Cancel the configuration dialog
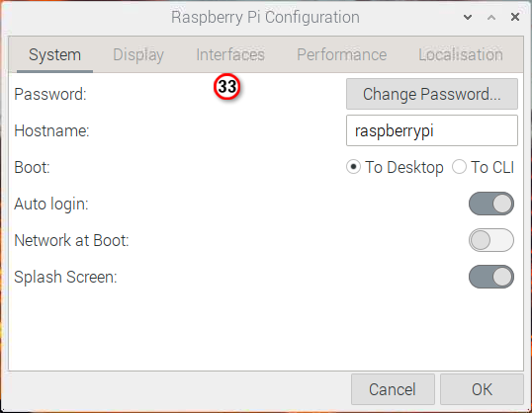532x413 pixels. (393, 389)
